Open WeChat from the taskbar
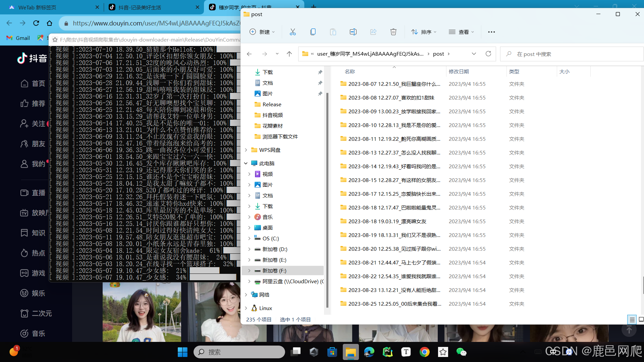This screenshot has height=362, width=644. pyautogui.click(x=461, y=352)
